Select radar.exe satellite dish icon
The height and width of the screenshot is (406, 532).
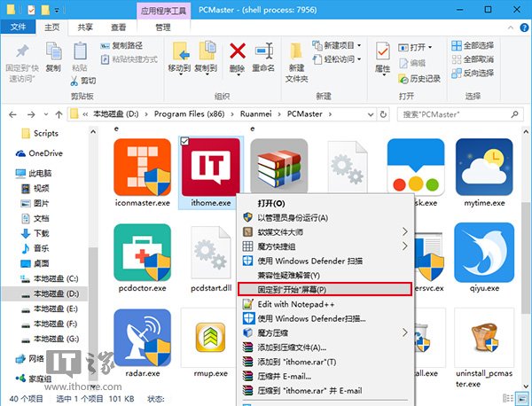point(142,338)
